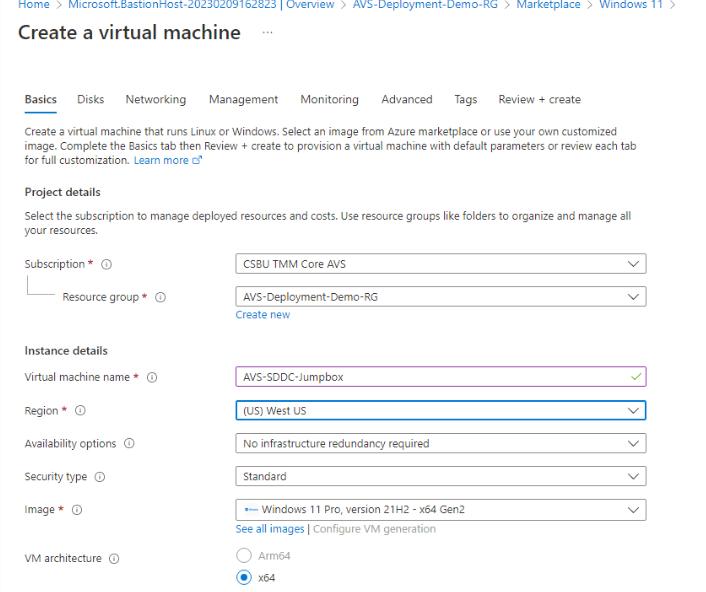Expand the Image selection dropdown
The image size is (706, 592).
440,510
